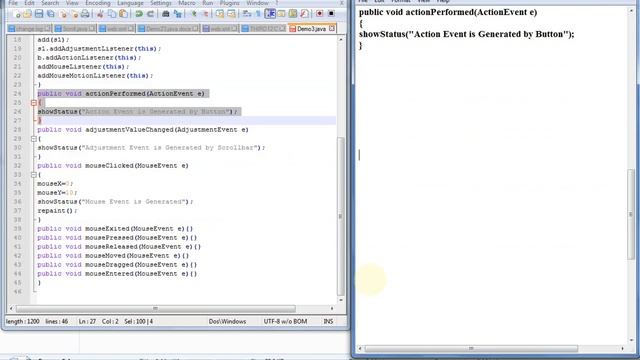640x360 pixels.
Task: Click the Notepad window vertical scrollbar thumb
Action: click(631, 213)
